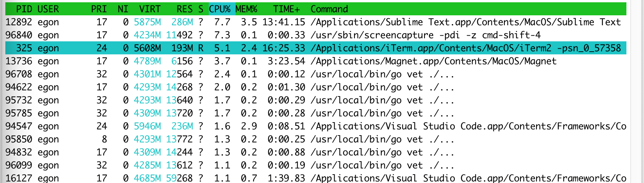Click the Sublime Text command path

tap(466, 22)
